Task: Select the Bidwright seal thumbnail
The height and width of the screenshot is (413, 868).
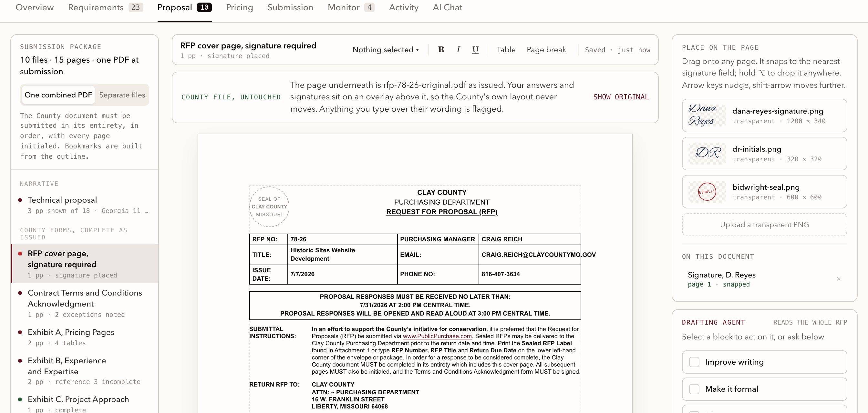Action: point(707,191)
